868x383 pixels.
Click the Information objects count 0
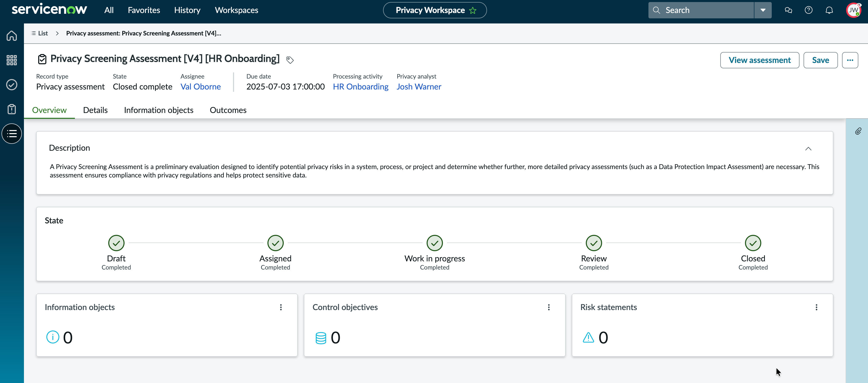pyautogui.click(x=68, y=337)
